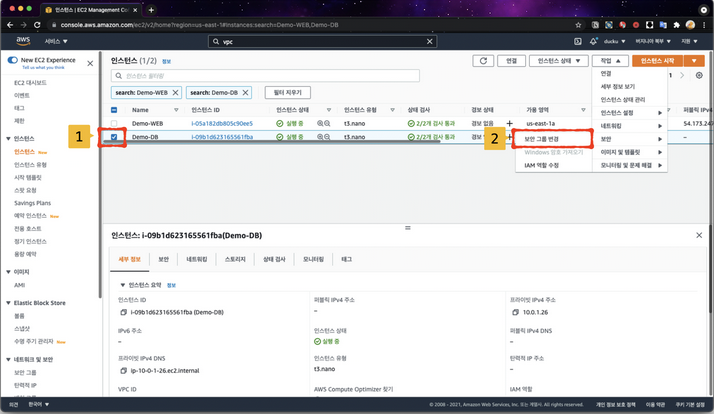Uncheck the Demo-DB instance checkbox
Image resolution: width=714 pixels, height=414 pixels.
point(115,137)
